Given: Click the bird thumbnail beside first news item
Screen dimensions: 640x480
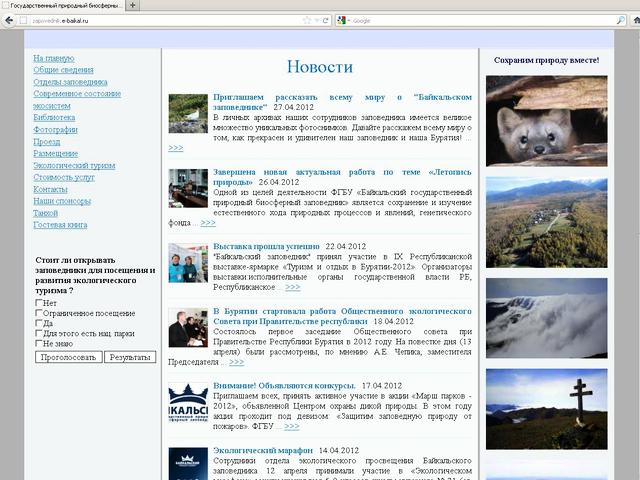Looking at the screenshot, I should click(188, 113).
